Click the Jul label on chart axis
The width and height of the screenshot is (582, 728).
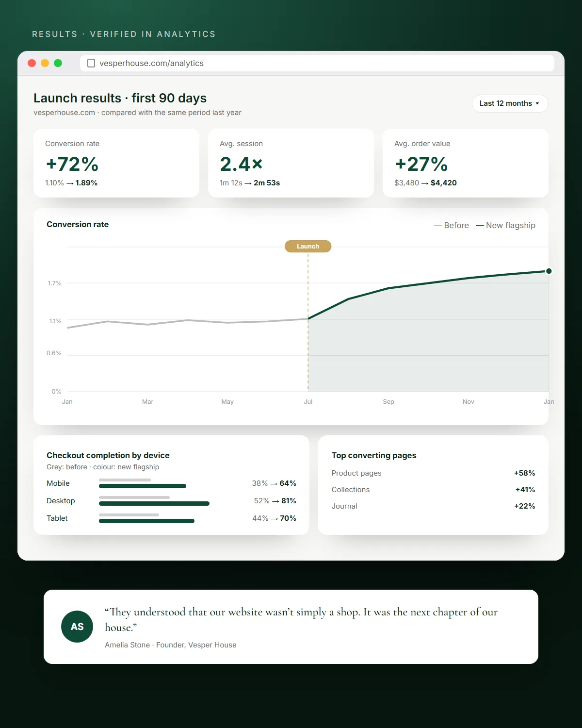(308, 402)
